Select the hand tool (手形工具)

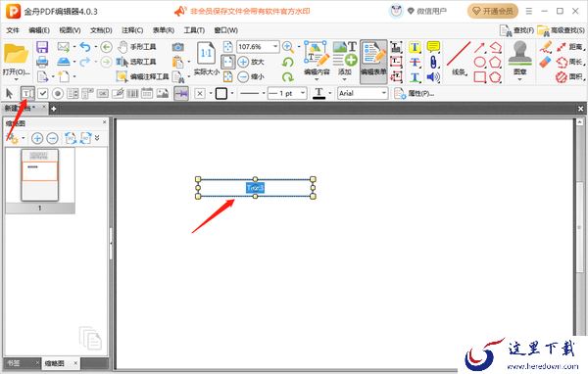(x=136, y=47)
